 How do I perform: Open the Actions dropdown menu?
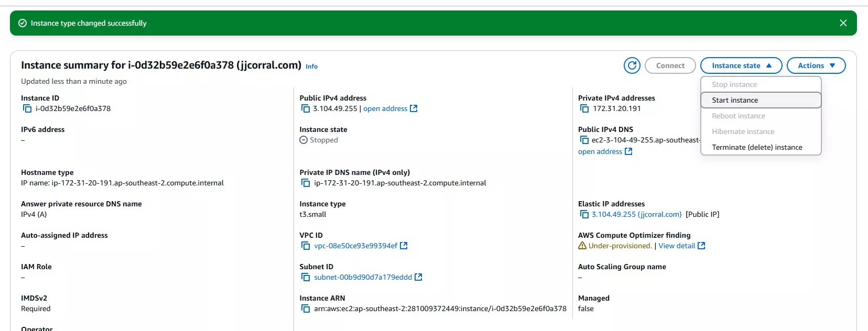point(816,65)
